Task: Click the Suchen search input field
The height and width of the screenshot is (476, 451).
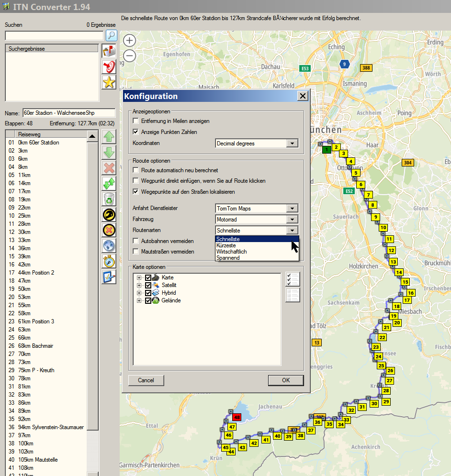Action: 54,35
